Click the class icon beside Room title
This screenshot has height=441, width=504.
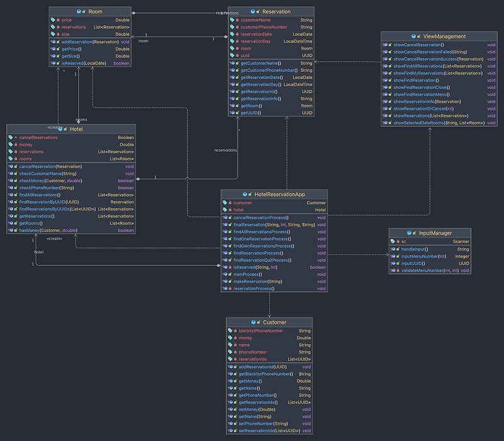(79, 11)
